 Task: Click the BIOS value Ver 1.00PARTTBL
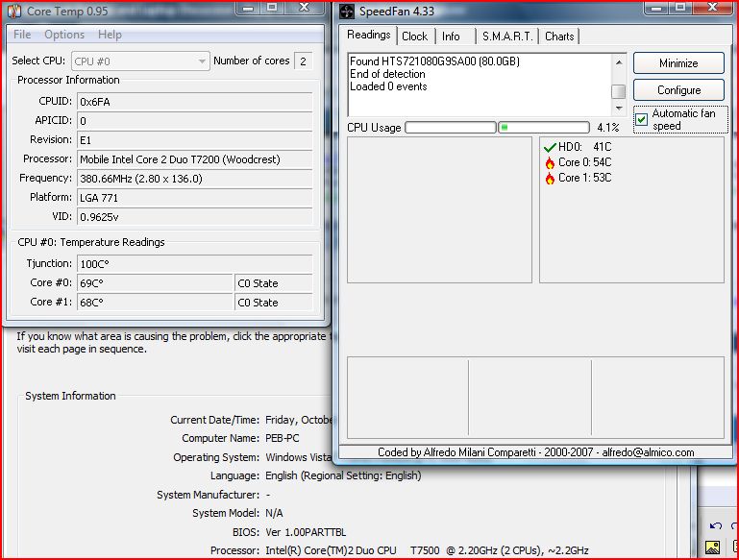pos(306,533)
